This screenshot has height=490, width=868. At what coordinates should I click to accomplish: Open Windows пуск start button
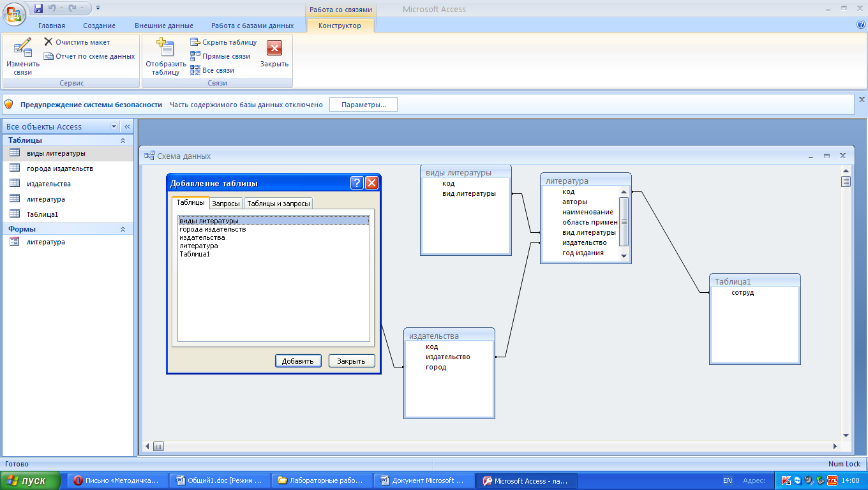point(31,480)
